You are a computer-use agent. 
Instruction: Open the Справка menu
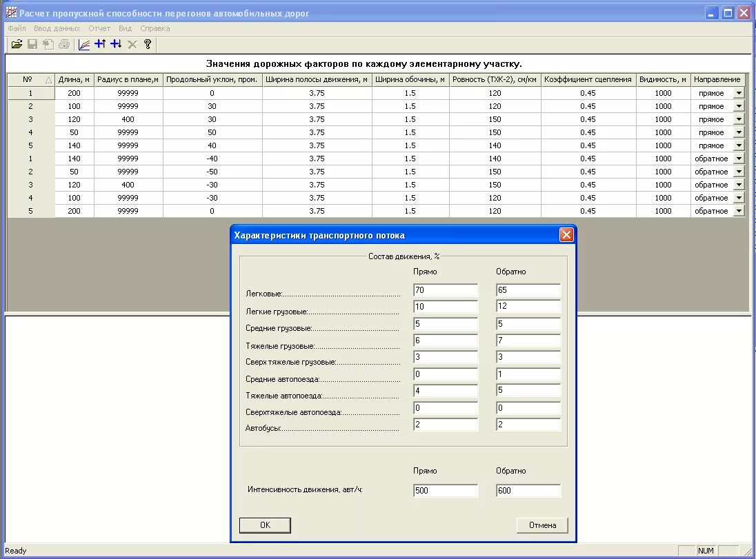pos(155,28)
